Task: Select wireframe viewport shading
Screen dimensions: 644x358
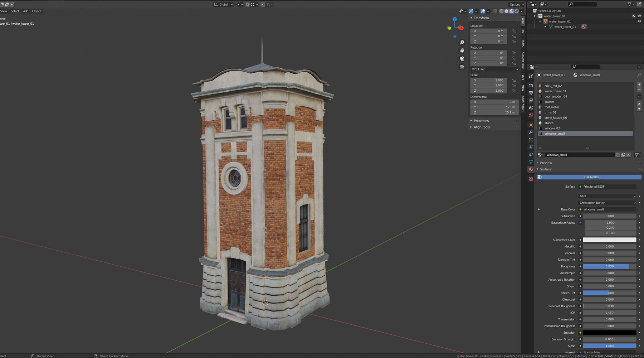Action: (x=501, y=11)
